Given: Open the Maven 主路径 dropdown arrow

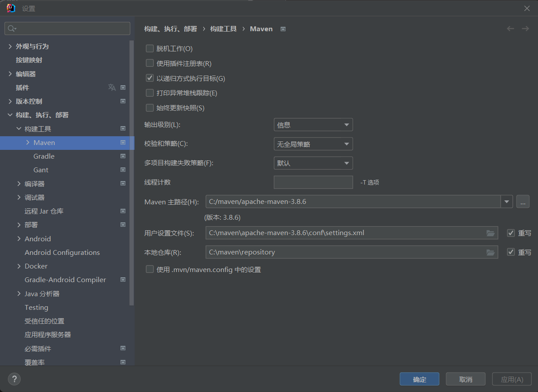Looking at the screenshot, I should [x=507, y=202].
